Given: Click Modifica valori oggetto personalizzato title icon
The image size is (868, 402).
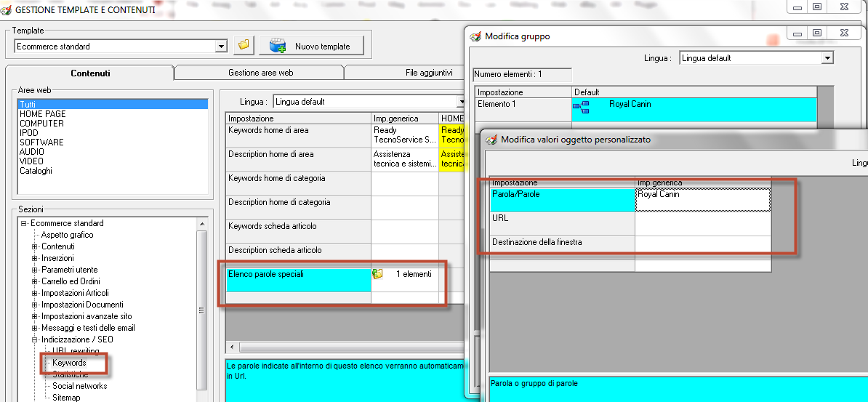Looking at the screenshot, I should click(491, 140).
